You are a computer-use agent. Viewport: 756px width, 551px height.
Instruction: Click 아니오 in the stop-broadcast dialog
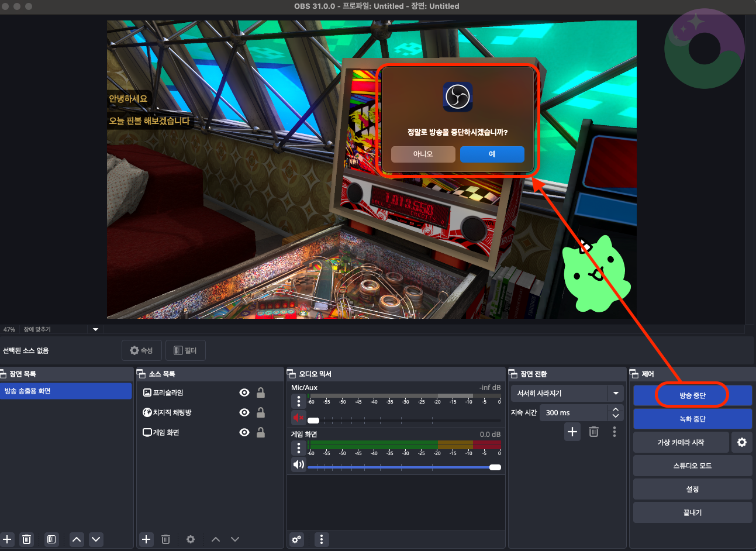click(423, 154)
